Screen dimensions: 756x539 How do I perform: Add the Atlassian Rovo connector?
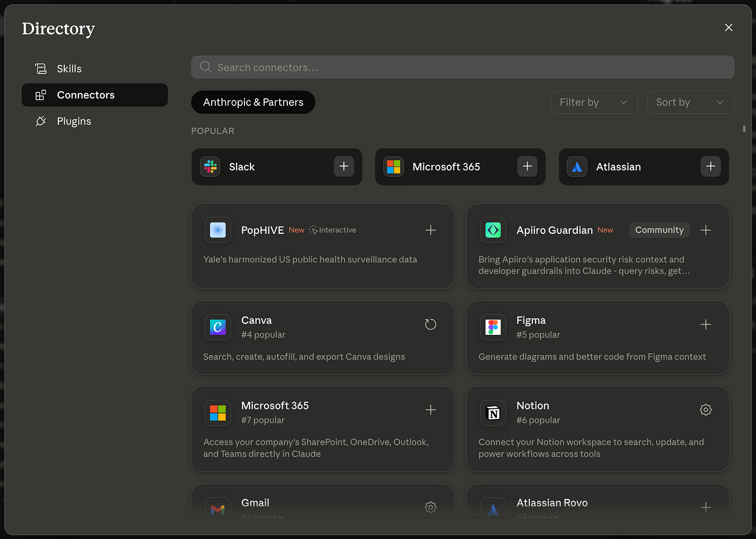click(x=706, y=507)
